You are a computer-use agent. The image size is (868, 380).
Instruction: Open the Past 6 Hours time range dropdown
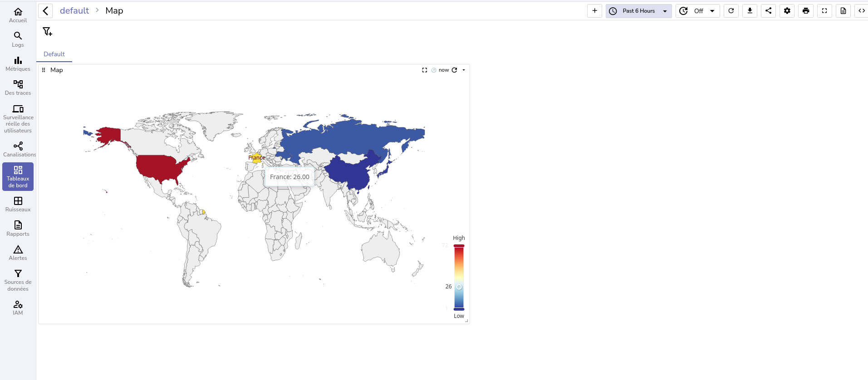(638, 11)
